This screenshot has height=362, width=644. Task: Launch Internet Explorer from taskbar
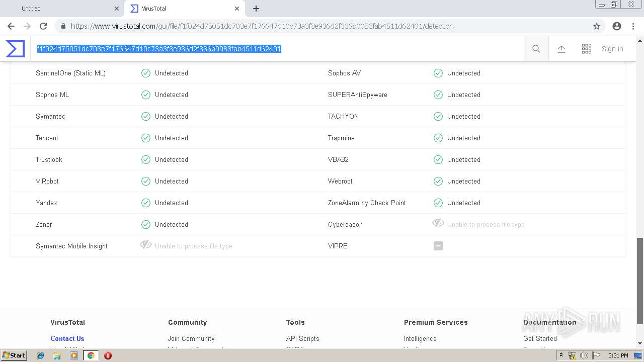40,355
